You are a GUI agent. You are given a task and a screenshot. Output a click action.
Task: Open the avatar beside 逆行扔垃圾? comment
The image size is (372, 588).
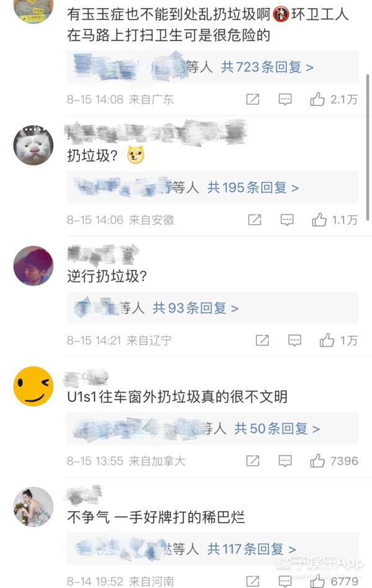point(33,265)
